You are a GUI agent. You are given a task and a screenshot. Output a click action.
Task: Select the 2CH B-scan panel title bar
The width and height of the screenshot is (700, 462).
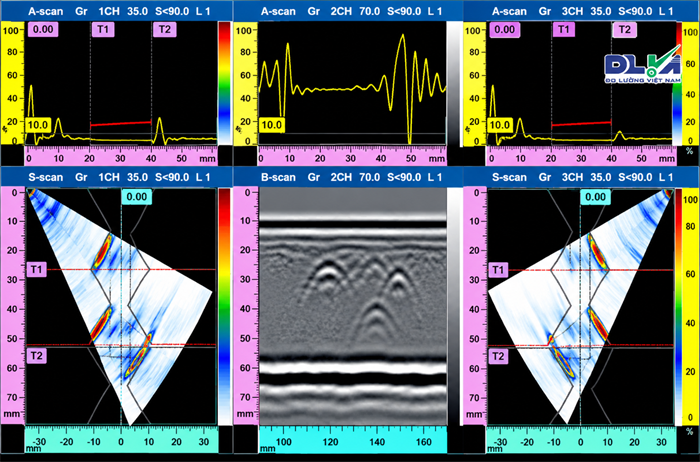click(348, 177)
